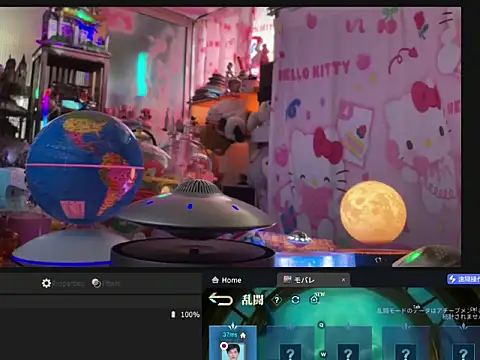Go back with the yellow return arrow
This screenshot has width=480, height=360.
(220, 299)
